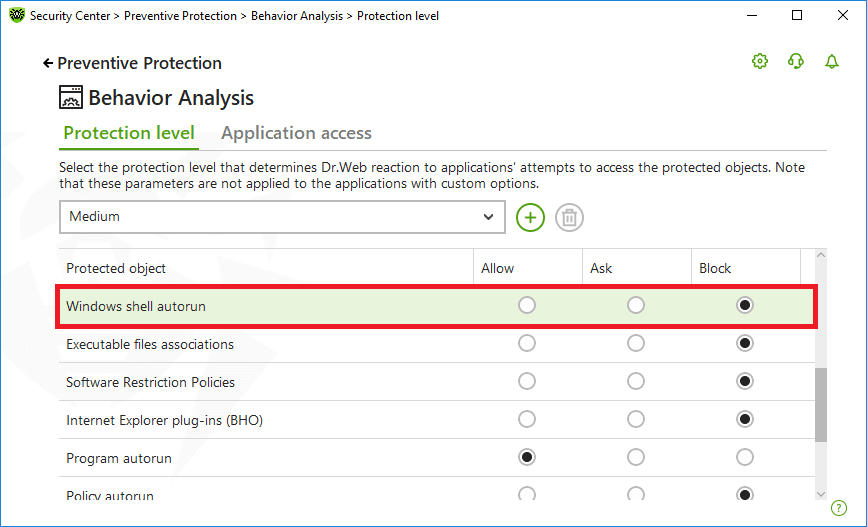
Task: Allow Internet Explorer plug-ins (BHO)
Action: pos(526,419)
